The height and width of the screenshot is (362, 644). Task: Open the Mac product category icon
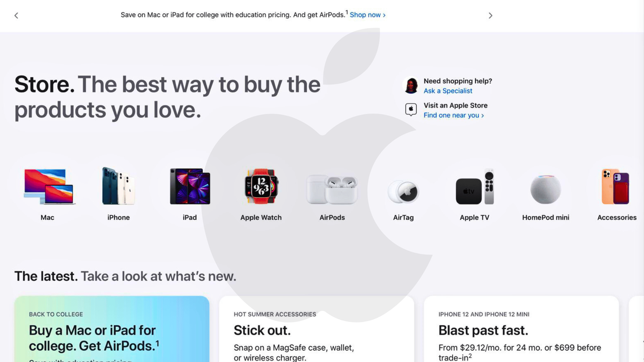click(x=49, y=186)
